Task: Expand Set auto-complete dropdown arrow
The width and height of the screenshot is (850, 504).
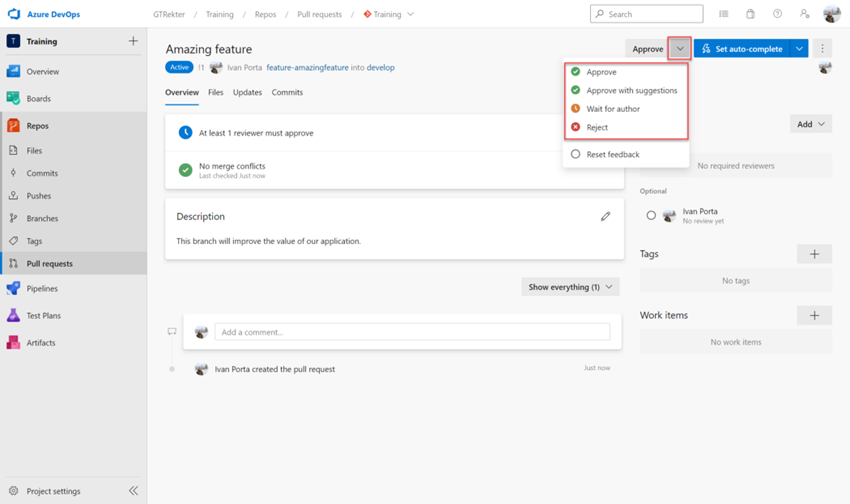Action: pos(799,49)
